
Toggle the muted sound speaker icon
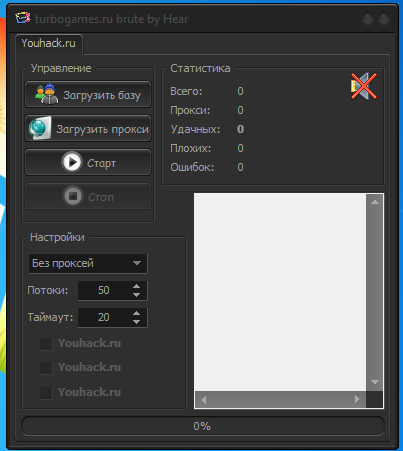pyautogui.click(x=364, y=86)
